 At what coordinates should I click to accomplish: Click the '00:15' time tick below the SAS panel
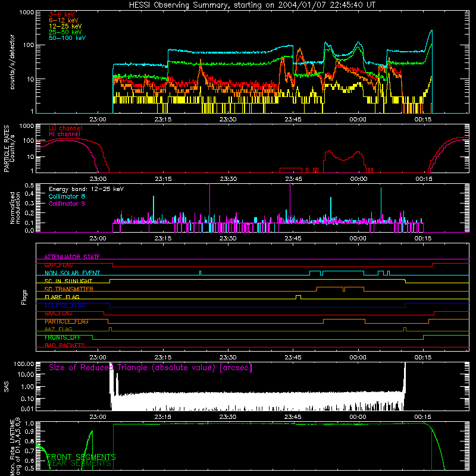coord(423,417)
